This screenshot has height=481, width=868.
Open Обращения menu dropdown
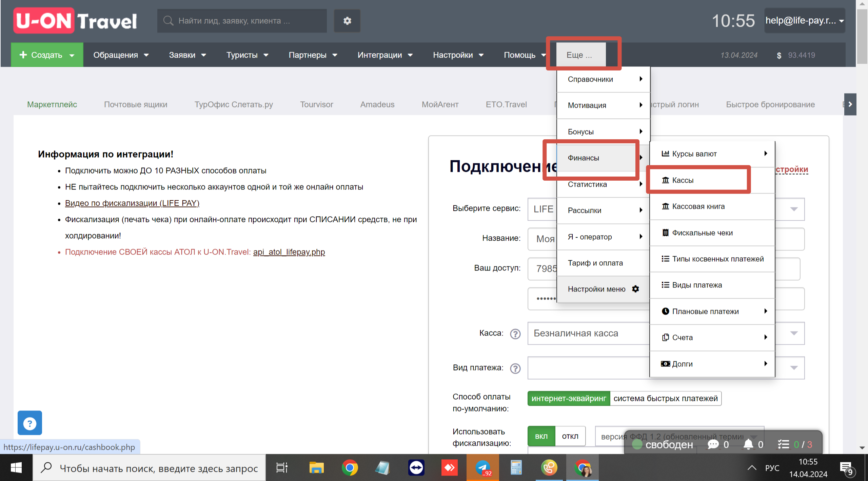pos(121,55)
